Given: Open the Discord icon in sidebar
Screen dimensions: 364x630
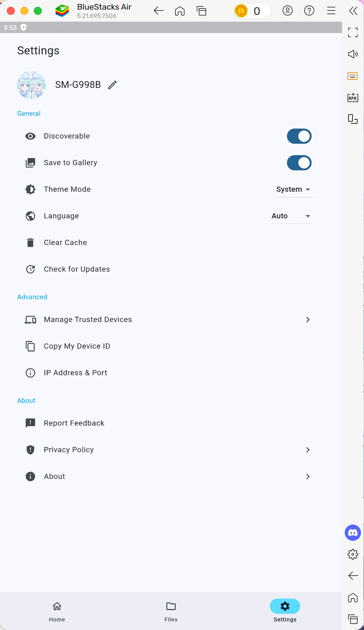Looking at the screenshot, I should pos(353,533).
